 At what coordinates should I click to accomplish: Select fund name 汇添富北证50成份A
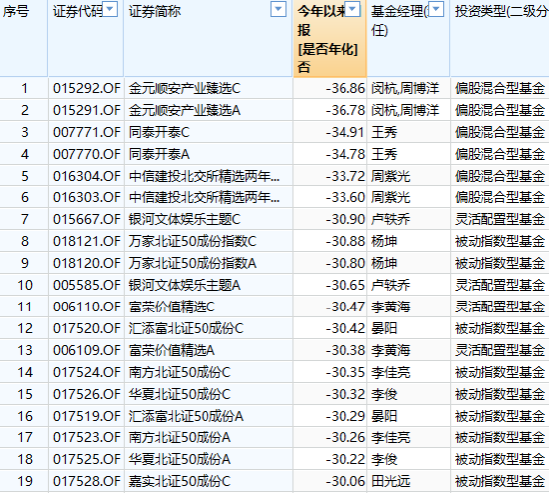coord(186,417)
